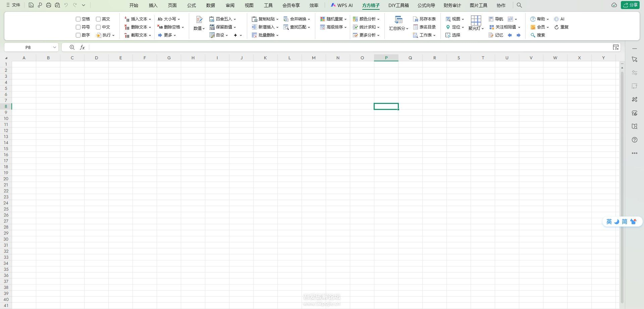Screen dimensions: 644x309
Task: Click the 记忆 memory icon
Action: coord(496,35)
